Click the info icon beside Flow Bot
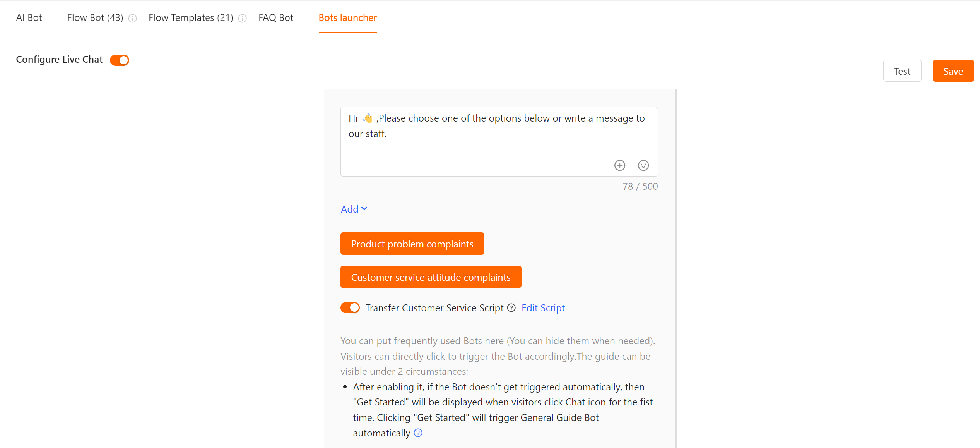This screenshot has width=980, height=448. tap(133, 18)
